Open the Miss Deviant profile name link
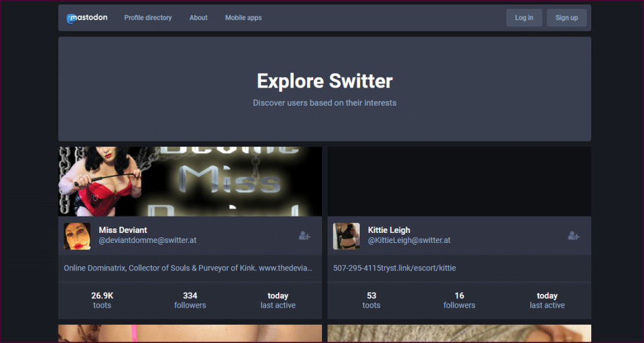Image resolution: width=644 pixels, height=343 pixels. pyautogui.click(x=123, y=230)
